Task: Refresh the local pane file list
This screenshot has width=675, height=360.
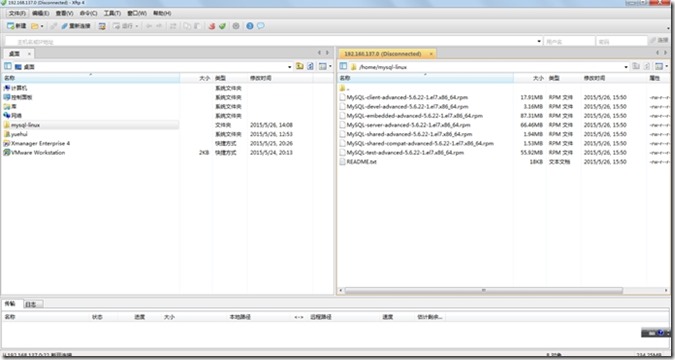Action: pyautogui.click(x=310, y=66)
